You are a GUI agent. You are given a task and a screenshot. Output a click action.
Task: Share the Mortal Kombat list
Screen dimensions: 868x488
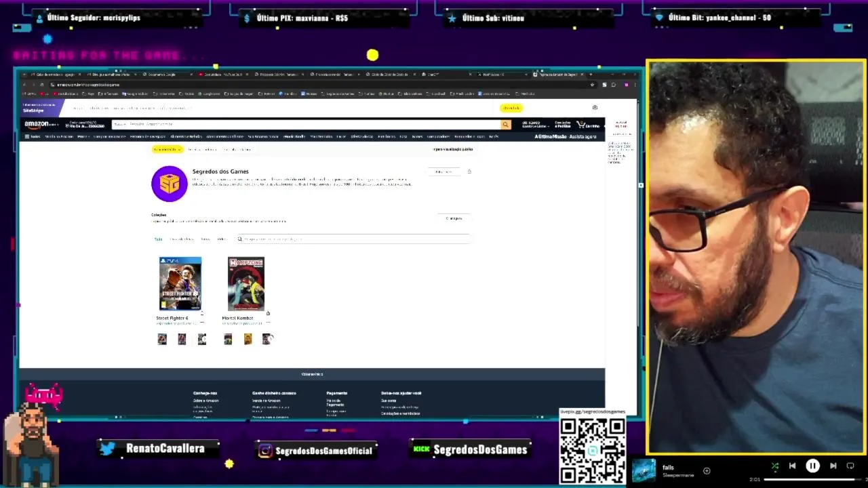(x=268, y=313)
